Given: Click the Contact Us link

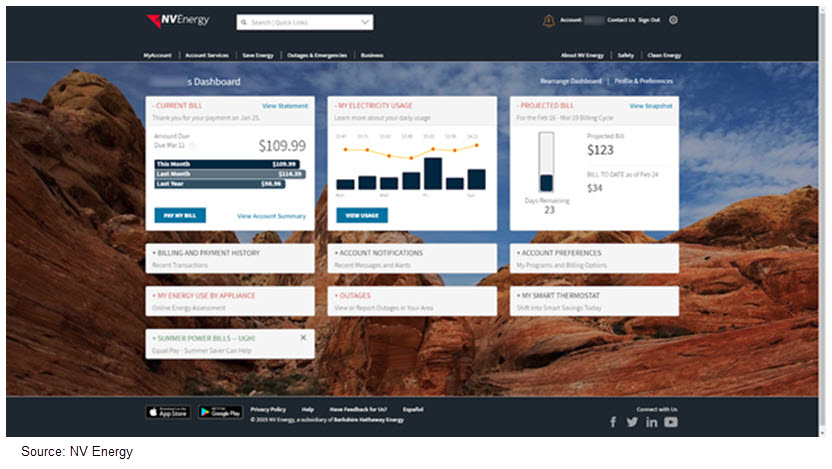Looking at the screenshot, I should [x=621, y=20].
